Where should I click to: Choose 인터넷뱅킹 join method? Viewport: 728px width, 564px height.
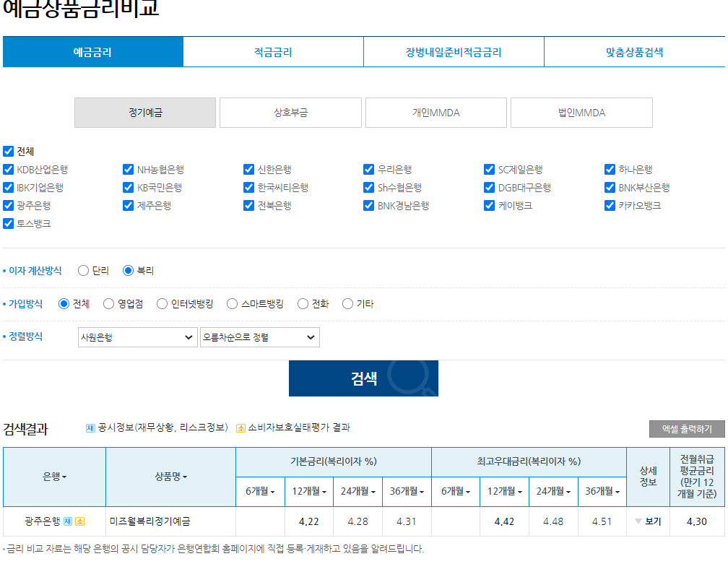(162, 304)
